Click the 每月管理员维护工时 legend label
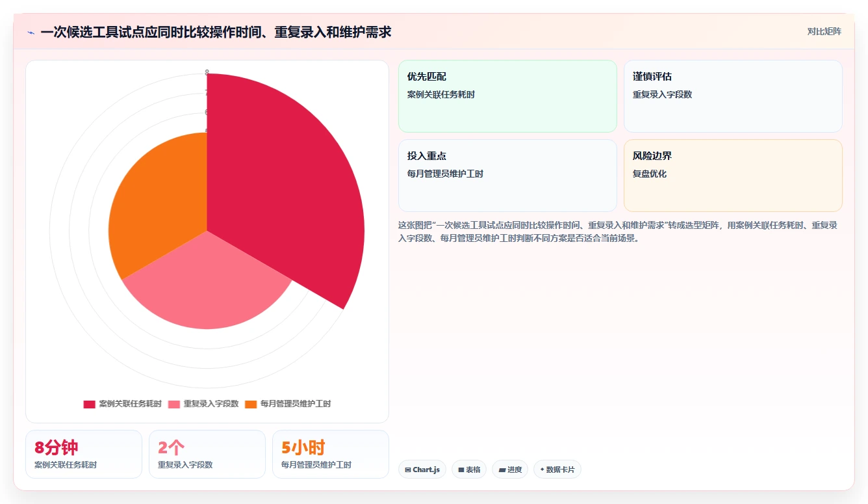 (296, 404)
